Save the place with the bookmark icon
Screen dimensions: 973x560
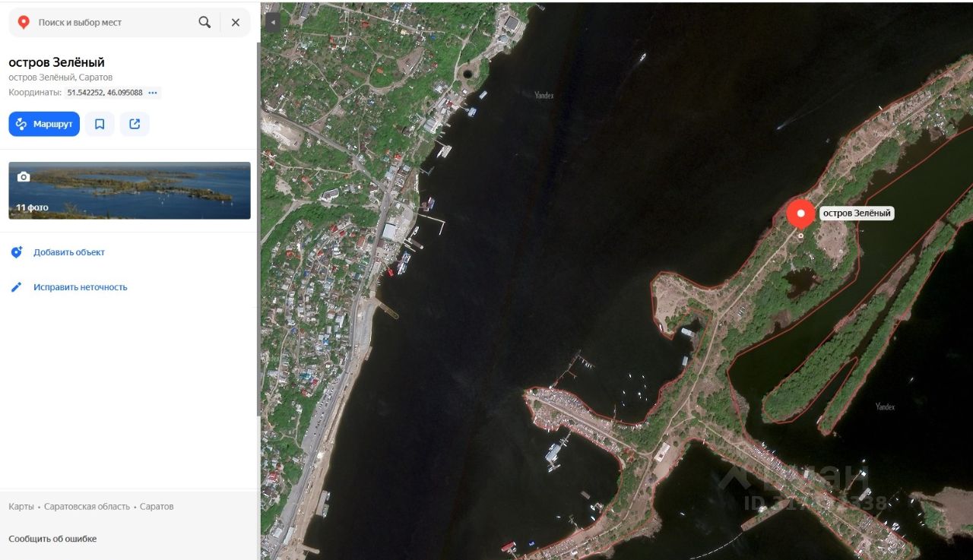coord(100,124)
